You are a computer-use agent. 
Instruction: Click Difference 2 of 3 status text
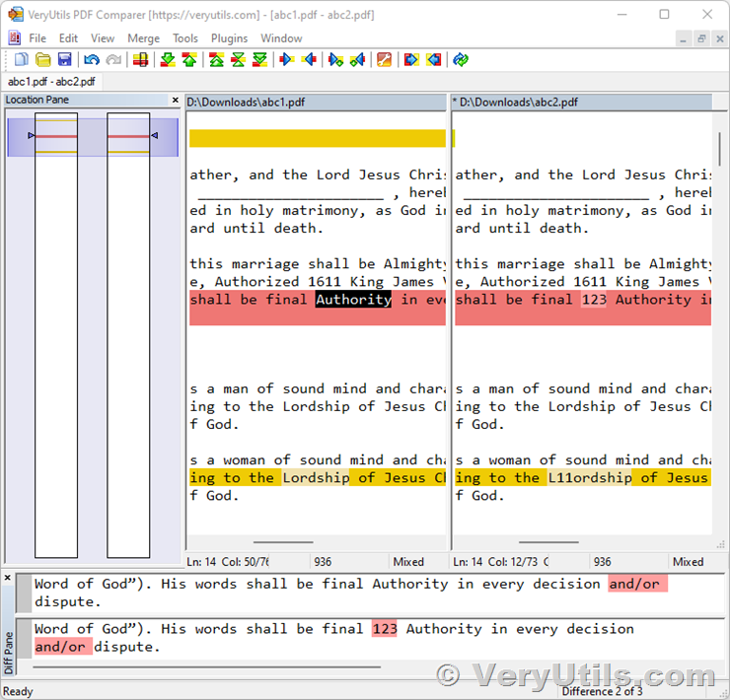pyautogui.click(x=602, y=691)
